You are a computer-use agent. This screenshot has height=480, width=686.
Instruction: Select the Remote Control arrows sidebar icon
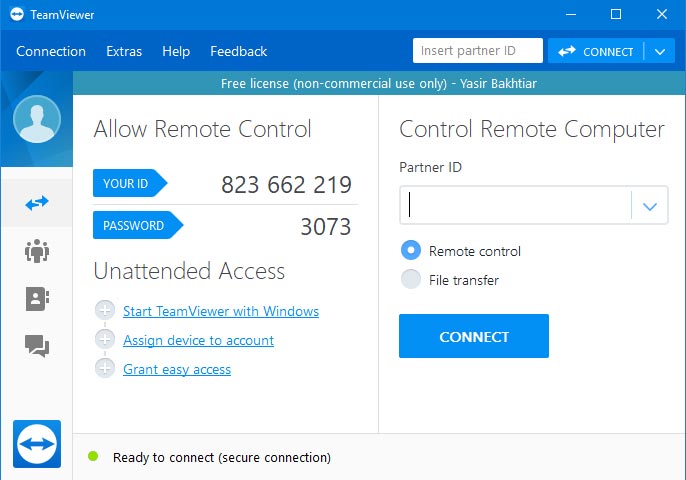pyautogui.click(x=37, y=203)
